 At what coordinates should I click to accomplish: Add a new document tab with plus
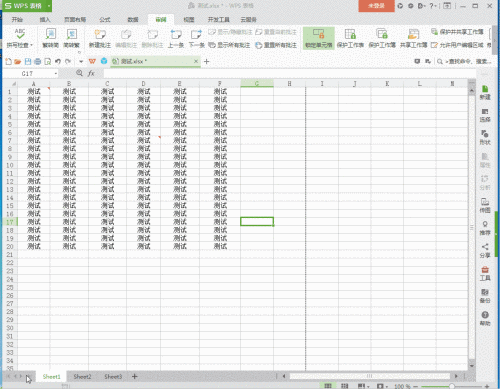click(207, 61)
